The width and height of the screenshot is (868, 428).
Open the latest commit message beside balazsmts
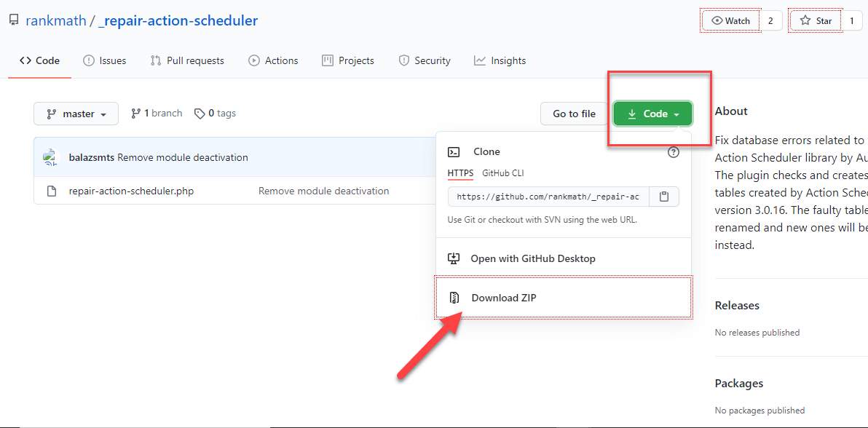pyautogui.click(x=183, y=158)
